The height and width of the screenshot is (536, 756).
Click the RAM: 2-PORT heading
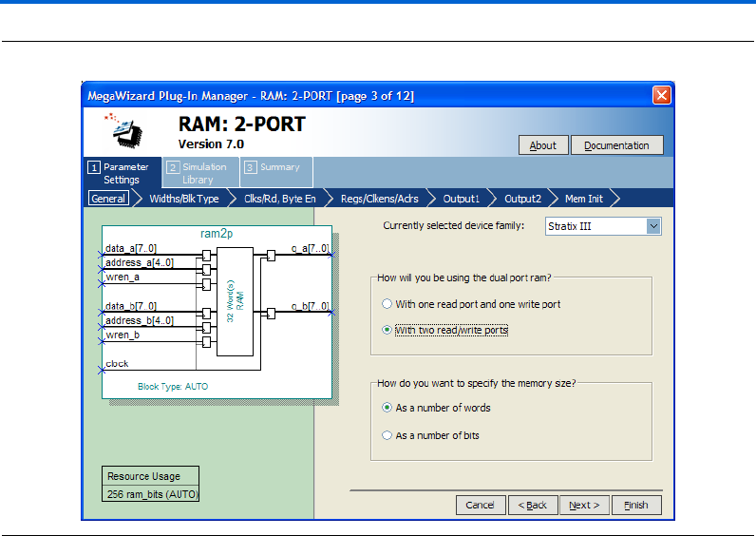[x=241, y=124]
